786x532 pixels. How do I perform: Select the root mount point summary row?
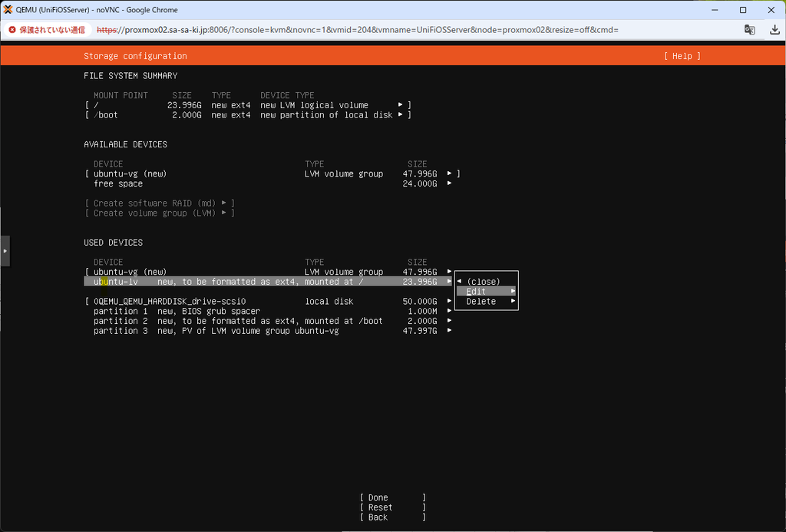[248, 105]
